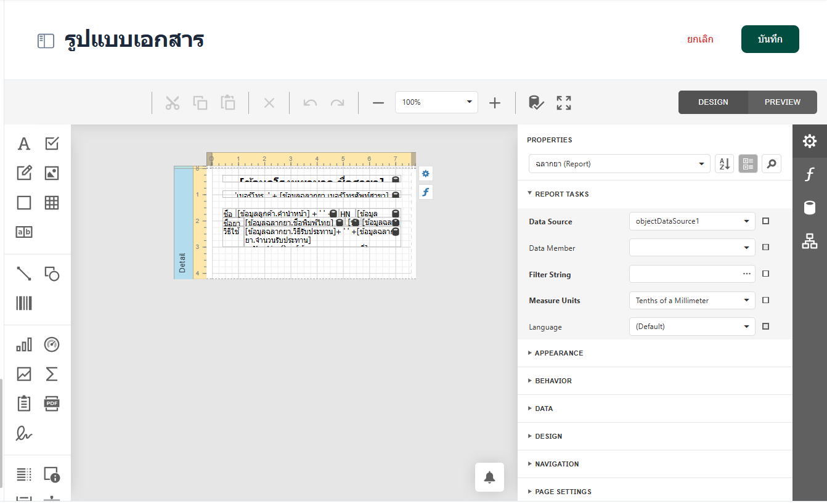Click the ยกเลิก cancel link
This screenshot has height=504, width=827.
pyautogui.click(x=700, y=39)
